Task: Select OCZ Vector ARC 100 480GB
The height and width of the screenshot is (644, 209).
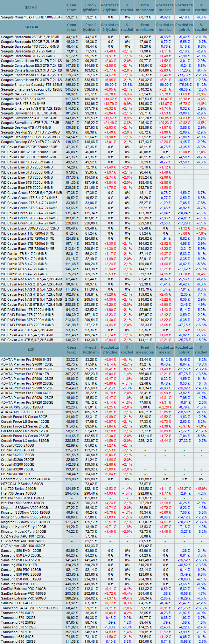Action: [x=23, y=546]
